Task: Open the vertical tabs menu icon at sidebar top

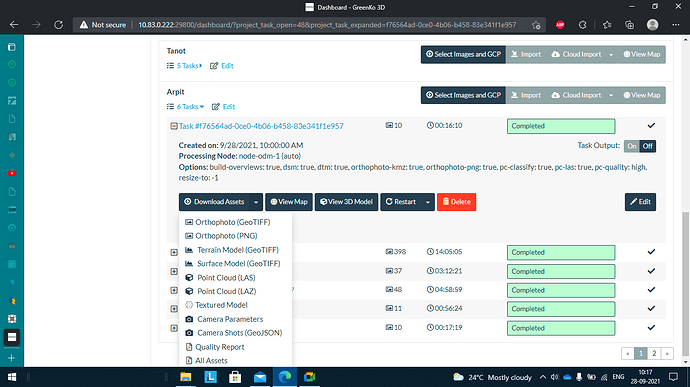Action: [x=12, y=47]
